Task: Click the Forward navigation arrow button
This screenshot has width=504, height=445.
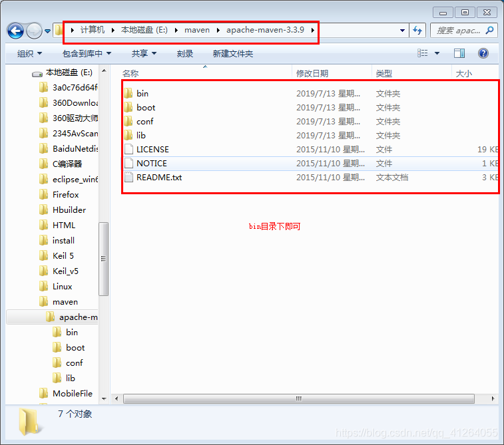Action: (34, 31)
